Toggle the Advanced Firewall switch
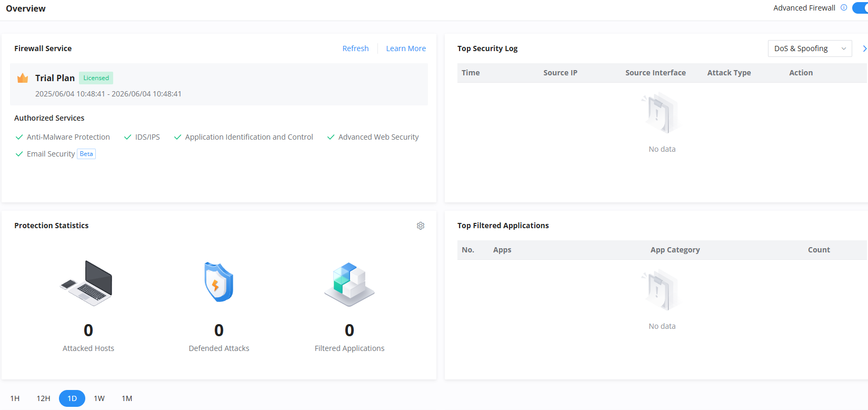868x410 pixels. [861, 8]
